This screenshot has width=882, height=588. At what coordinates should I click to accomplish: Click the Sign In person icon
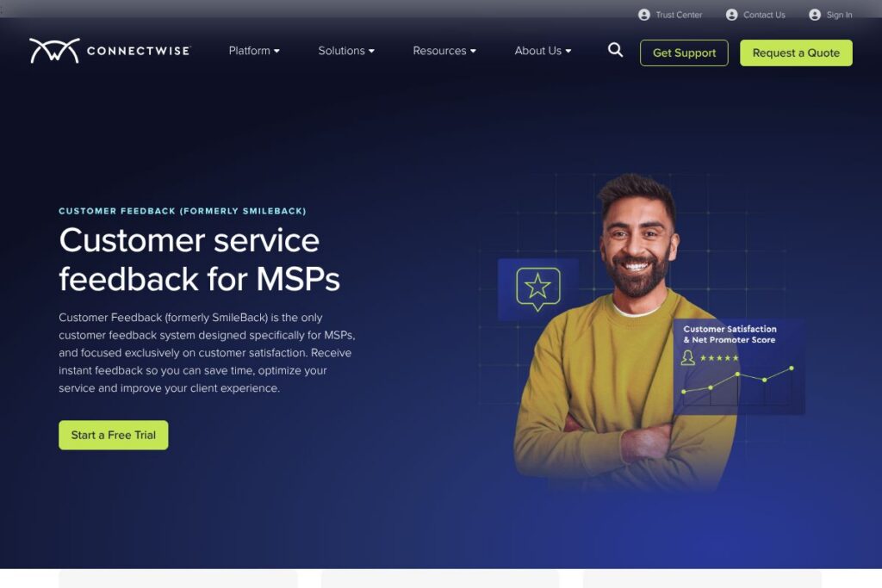(815, 15)
